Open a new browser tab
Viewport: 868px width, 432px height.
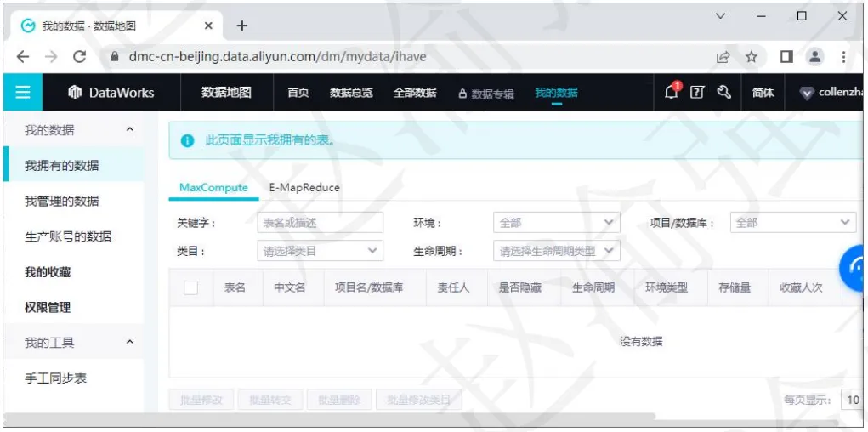click(242, 26)
